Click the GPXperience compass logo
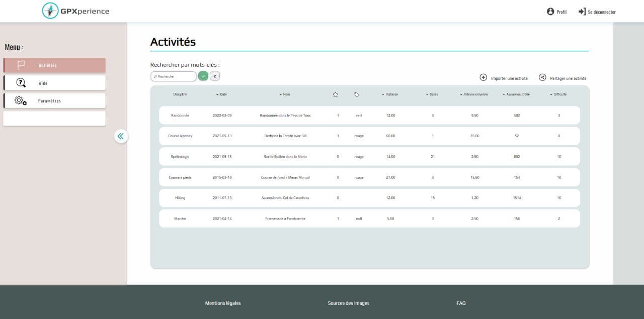The height and width of the screenshot is (319, 644). [49, 10]
